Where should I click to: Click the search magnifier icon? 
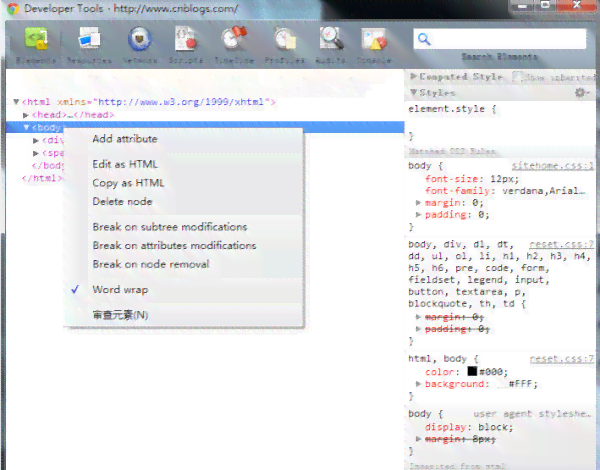point(424,39)
